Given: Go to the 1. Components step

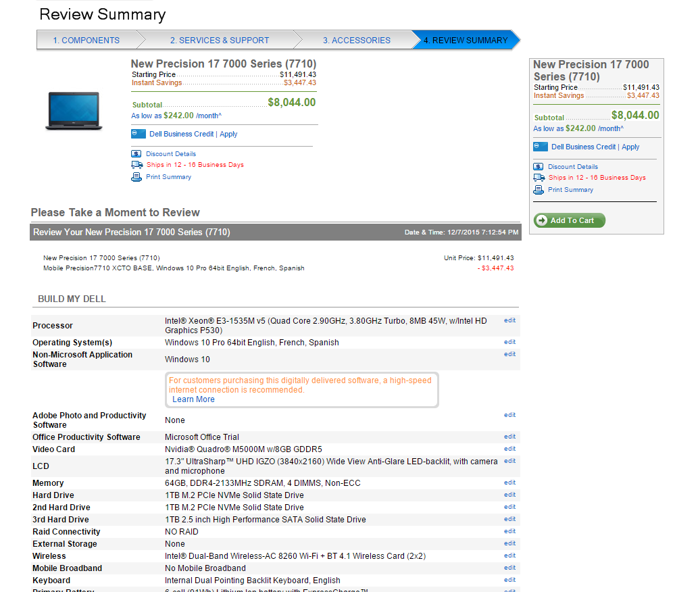Looking at the screenshot, I should coord(86,40).
